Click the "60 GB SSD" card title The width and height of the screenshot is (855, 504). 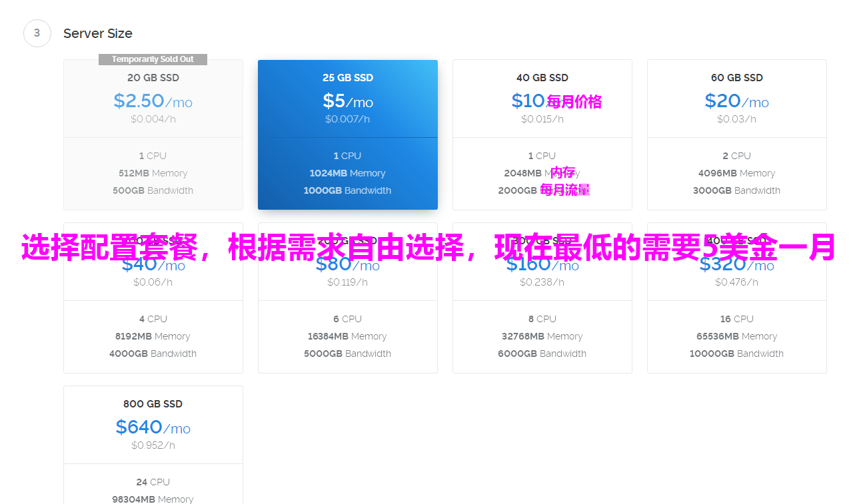[737, 78]
